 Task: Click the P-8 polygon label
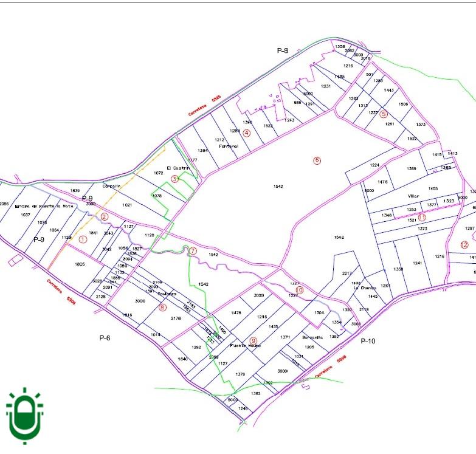click(283, 50)
